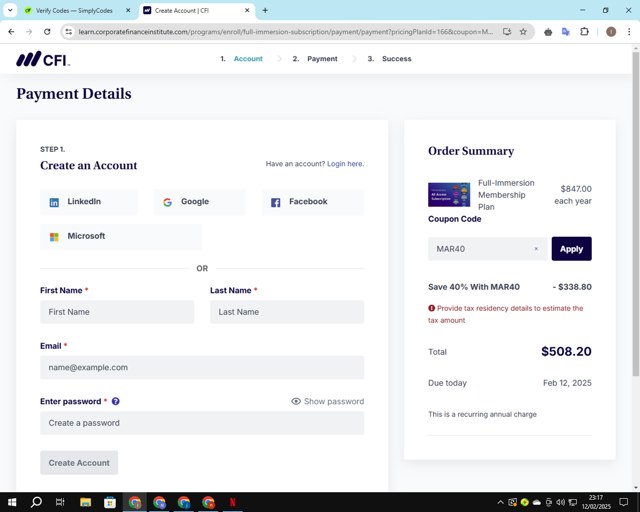Viewport: 640px width, 512px height.
Task: Open Chrome three-dot menu
Action: 629,31
